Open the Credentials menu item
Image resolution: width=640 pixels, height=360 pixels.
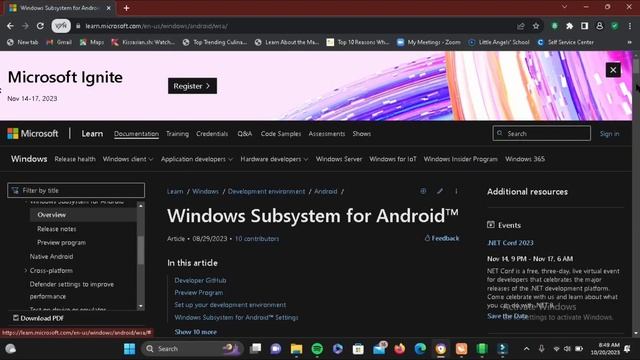(x=212, y=134)
